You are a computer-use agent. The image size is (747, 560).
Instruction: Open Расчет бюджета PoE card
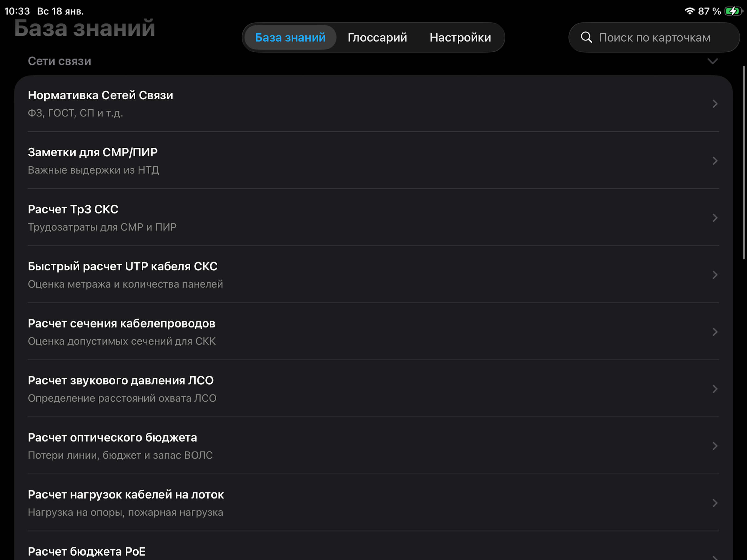coord(373,546)
